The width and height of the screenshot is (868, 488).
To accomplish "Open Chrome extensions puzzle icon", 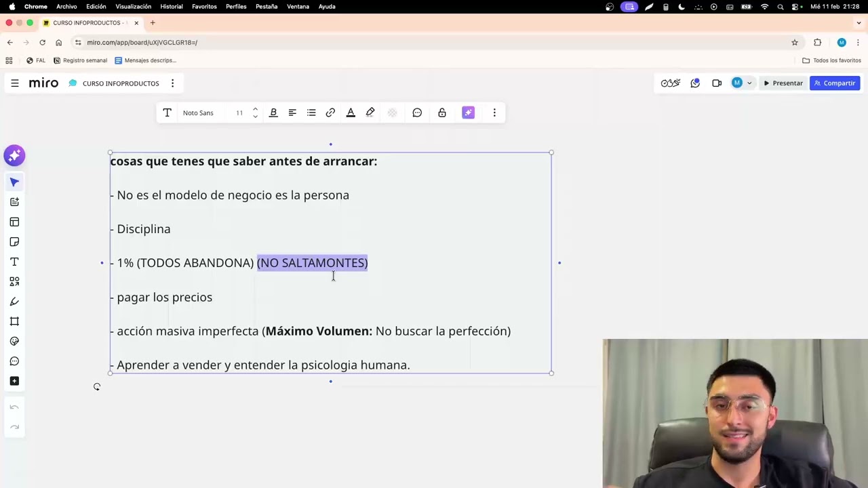I will tap(817, 42).
